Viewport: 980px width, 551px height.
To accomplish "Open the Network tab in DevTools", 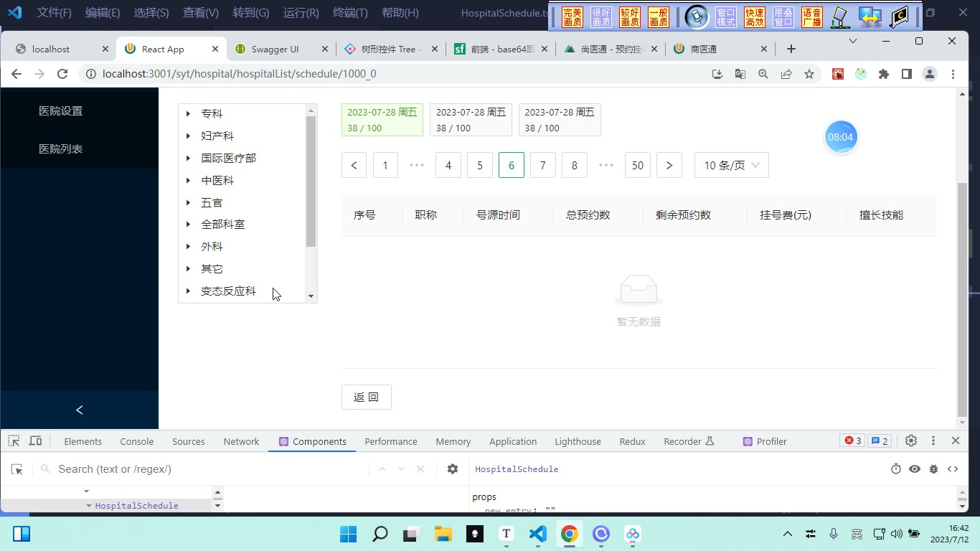I will [241, 441].
